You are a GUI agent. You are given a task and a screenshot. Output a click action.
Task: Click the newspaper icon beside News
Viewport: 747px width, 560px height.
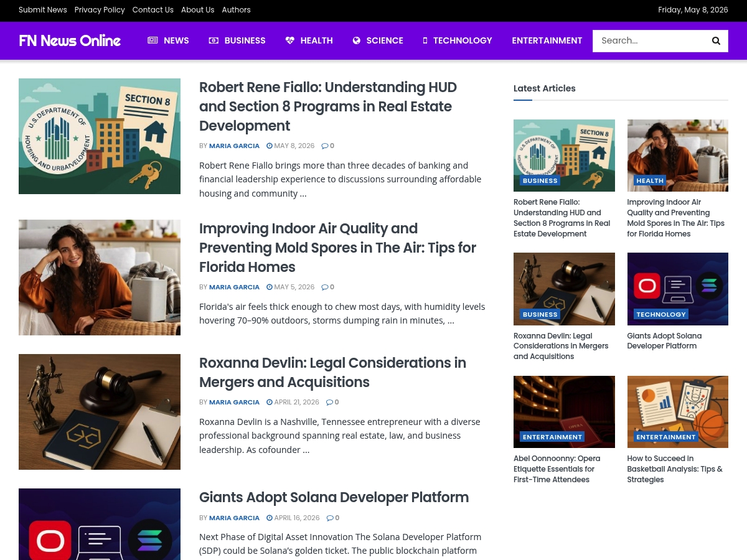click(153, 40)
